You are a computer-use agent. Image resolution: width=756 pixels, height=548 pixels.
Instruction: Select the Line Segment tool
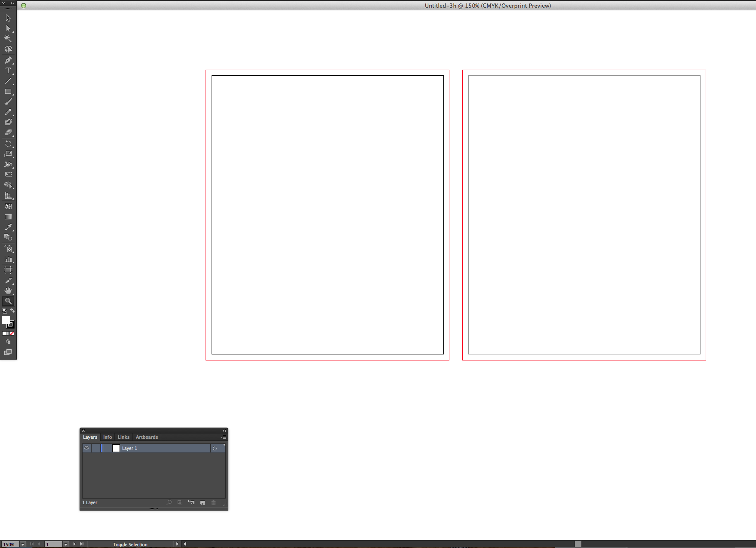(8, 81)
